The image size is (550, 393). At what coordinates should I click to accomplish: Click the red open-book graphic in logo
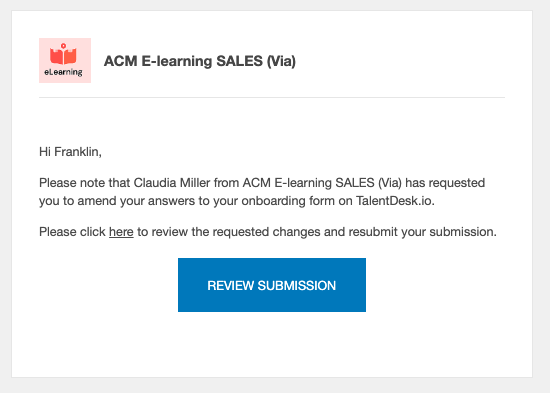point(63,54)
